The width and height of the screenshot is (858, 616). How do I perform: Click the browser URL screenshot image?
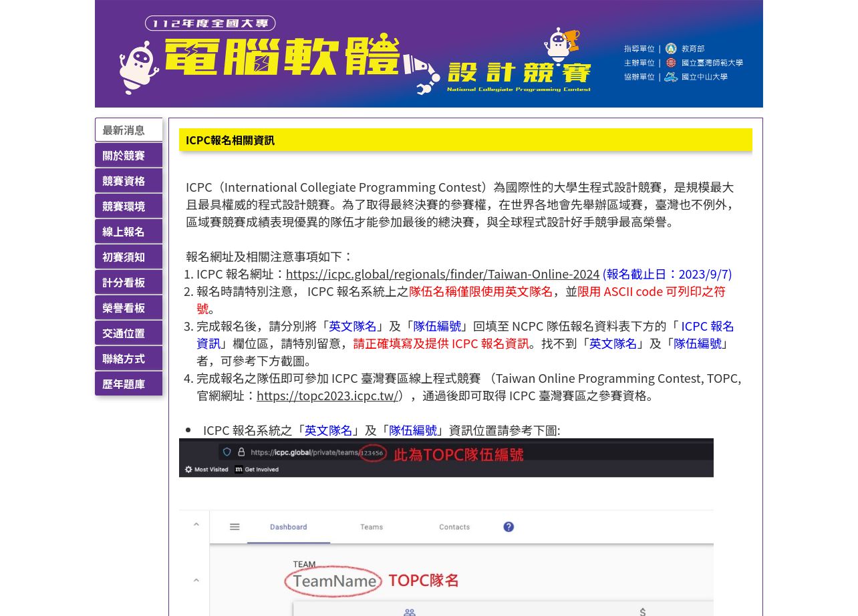446,458
